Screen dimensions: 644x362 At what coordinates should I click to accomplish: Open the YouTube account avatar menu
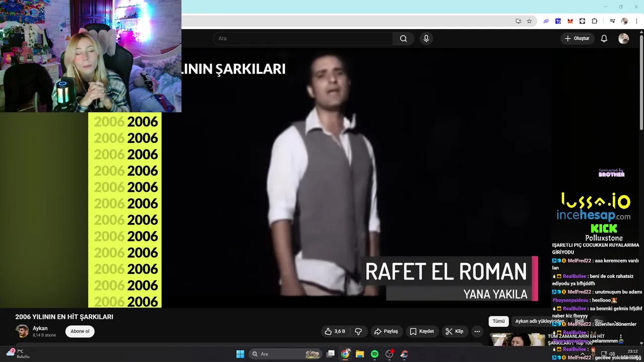(x=623, y=39)
